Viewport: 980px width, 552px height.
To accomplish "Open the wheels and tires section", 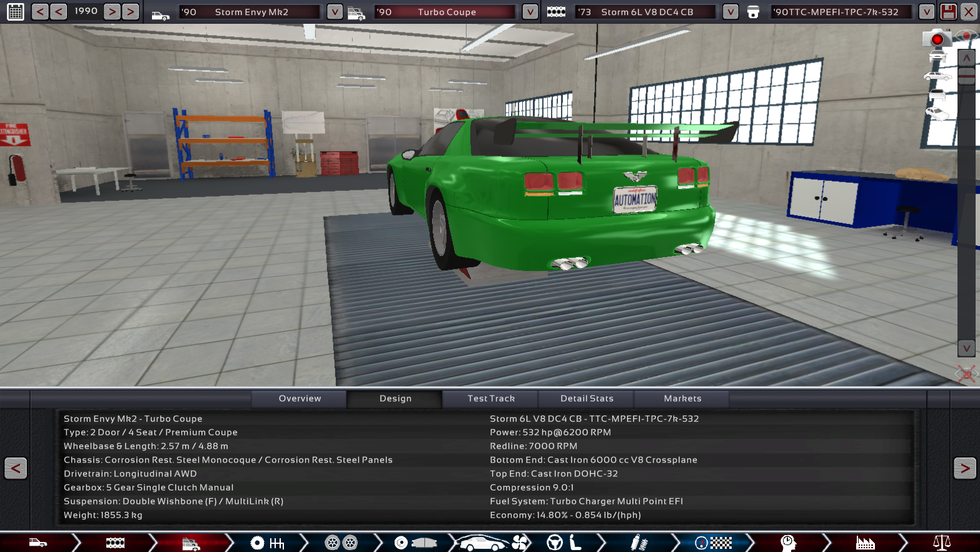I will [x=341, y=543].
